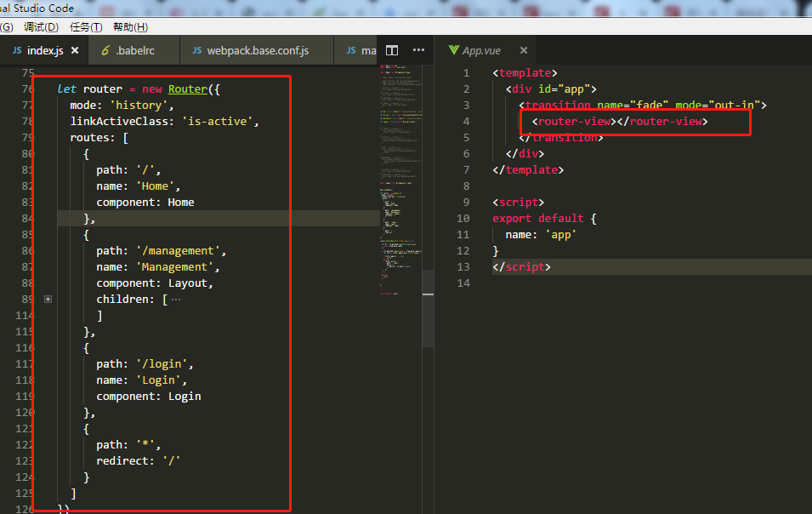Click the JS icon on webpack.base.conf.js tab

click(x=196, y=50)
